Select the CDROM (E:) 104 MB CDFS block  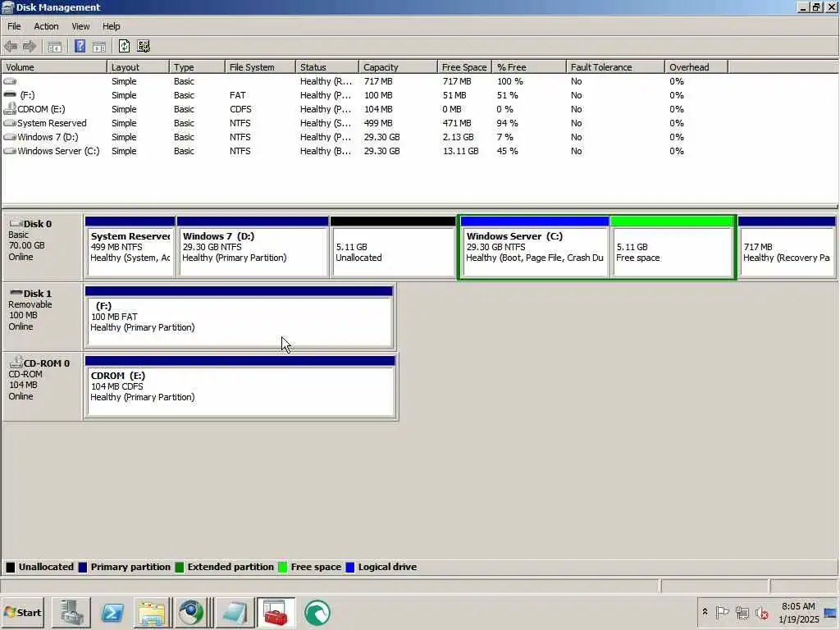click(x=240, y=386)
